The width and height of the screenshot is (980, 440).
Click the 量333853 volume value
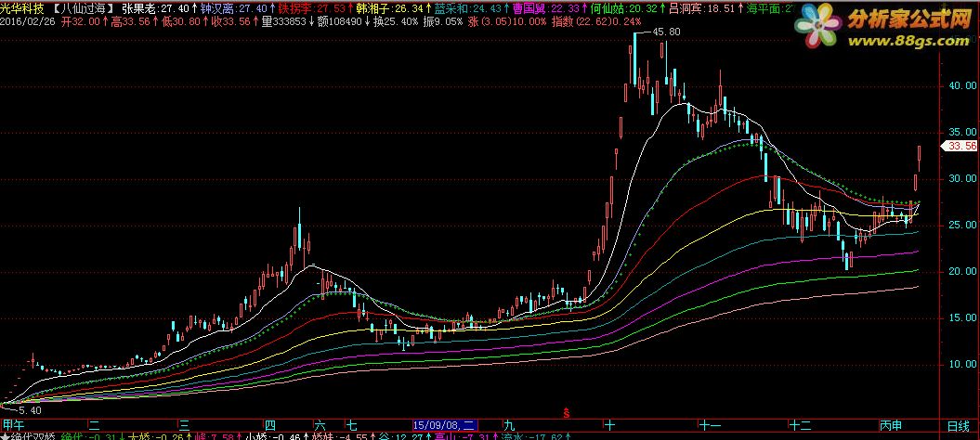point(286,21)
